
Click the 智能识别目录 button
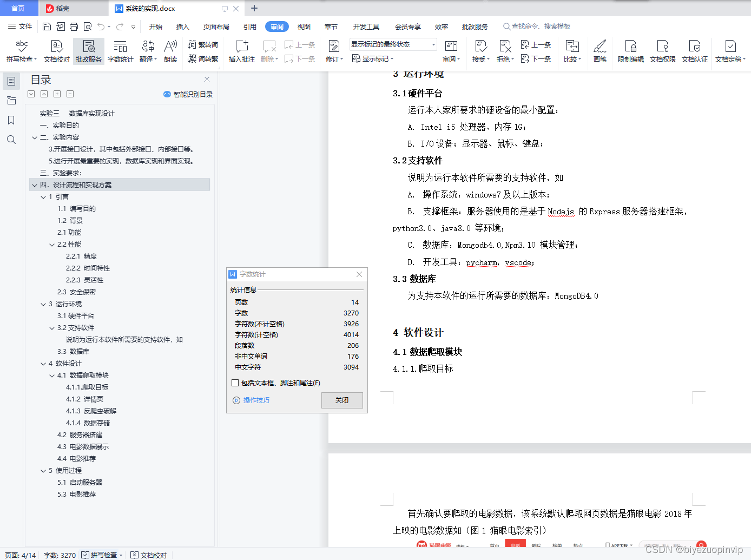(188, 94)
